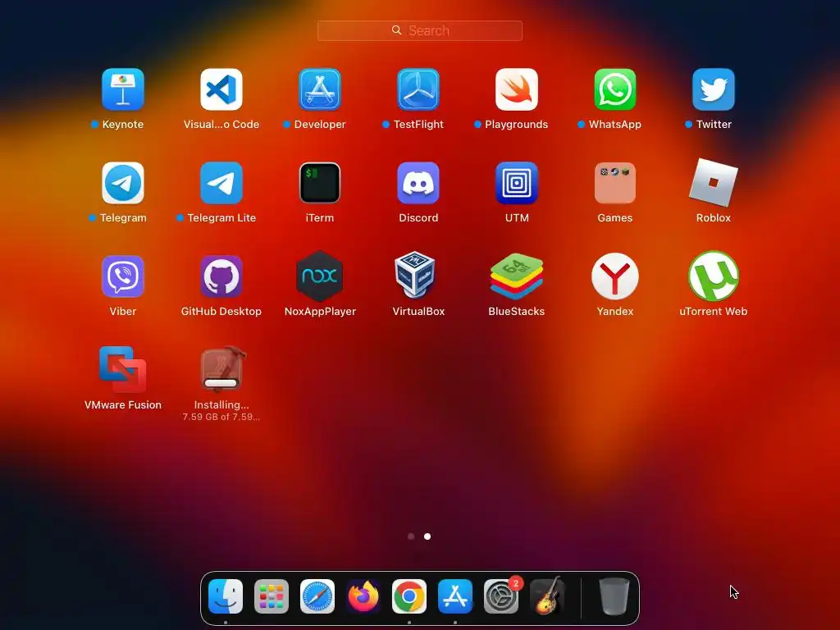Image resolution: width=840 pixels, height=630 pixels.
Task: Launch the Telegram app with round icon
Action: (x=123, y=183)
